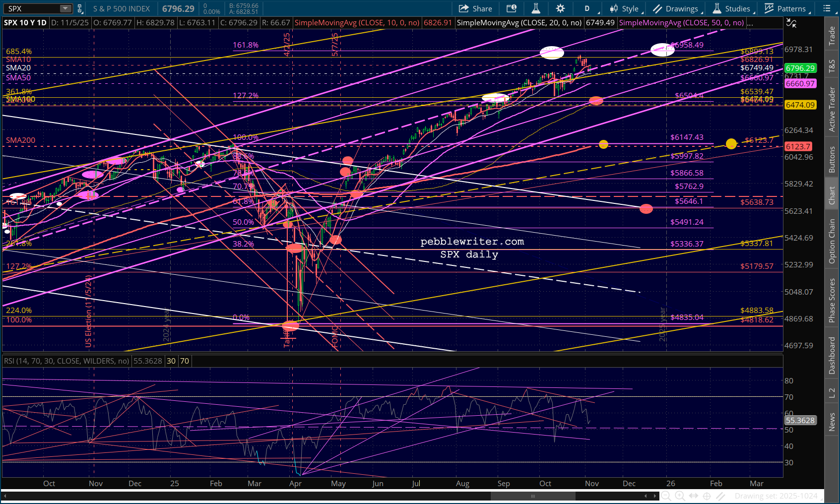Image resolution: width=840 pixels, height=504 pixels.
Task: Open the SPX symbol dropdown arrow
Action: tap(65, 8)
